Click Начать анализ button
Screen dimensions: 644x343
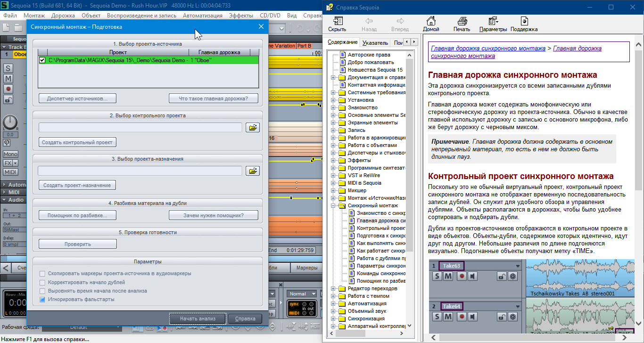(198, 318)
